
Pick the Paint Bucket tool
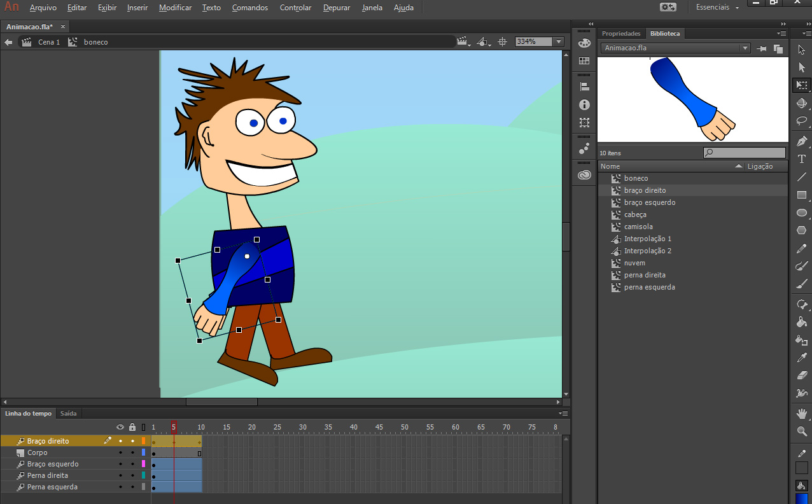click(801, 323)
